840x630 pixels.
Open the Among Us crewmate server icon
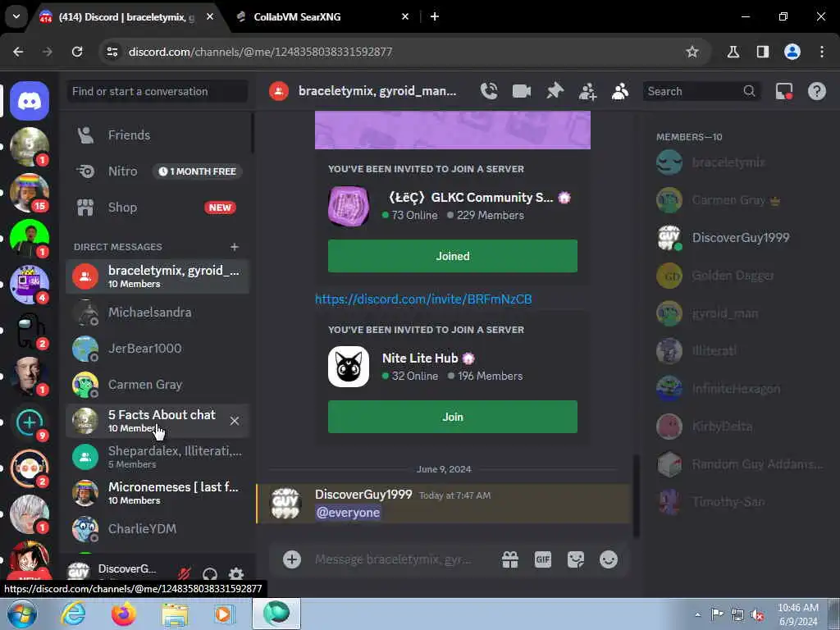tap(30, 331)
